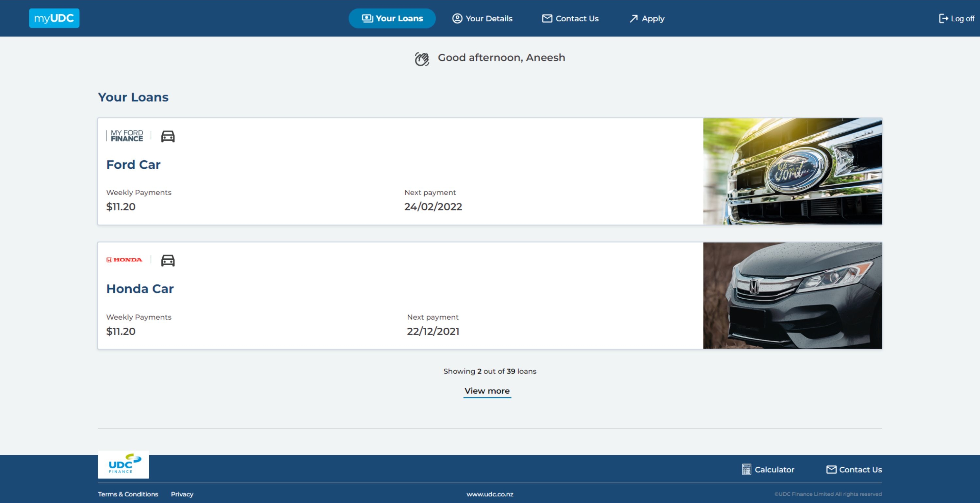The image size is (980, 503).
Task: Click the My Ford Finance logo
Action: point(127,135)
